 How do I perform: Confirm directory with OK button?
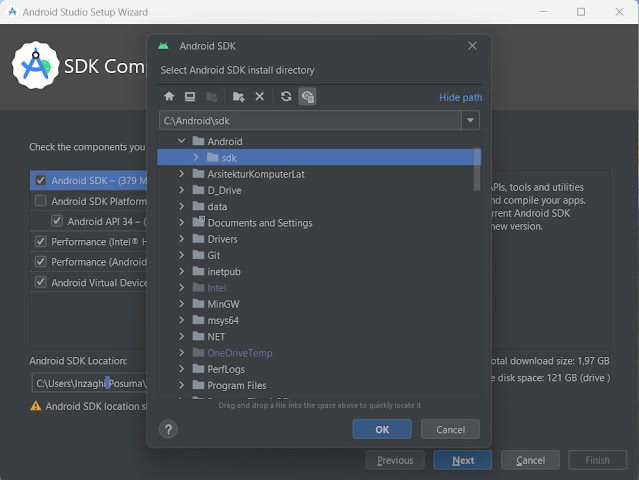pyautogui.click(x=382, y=429)
